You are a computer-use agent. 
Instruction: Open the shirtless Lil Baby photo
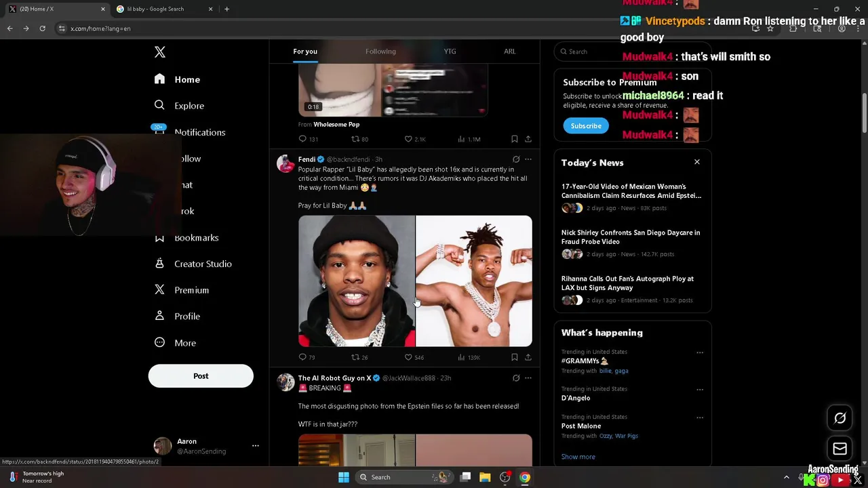pos(474,281)
